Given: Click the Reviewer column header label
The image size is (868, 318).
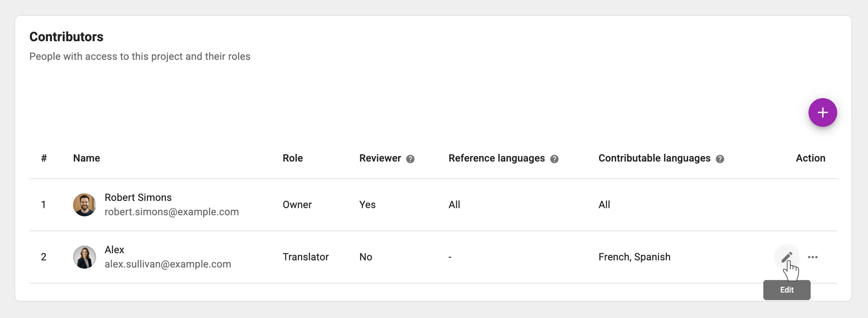Looking at the screenshot, I should 380,158.
